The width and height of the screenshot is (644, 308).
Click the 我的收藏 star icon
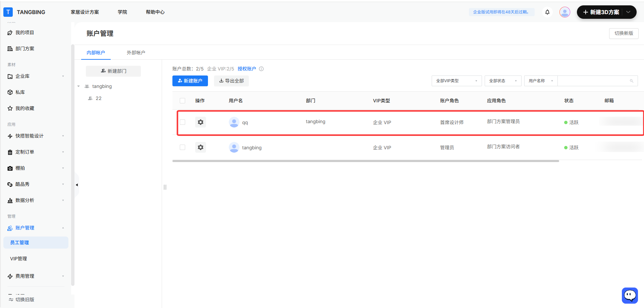10,108
